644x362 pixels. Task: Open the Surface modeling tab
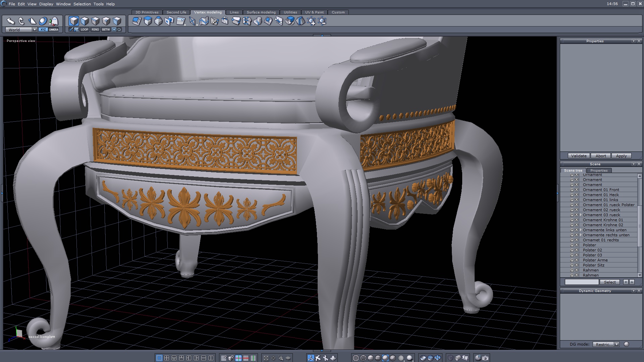point(261,12)
